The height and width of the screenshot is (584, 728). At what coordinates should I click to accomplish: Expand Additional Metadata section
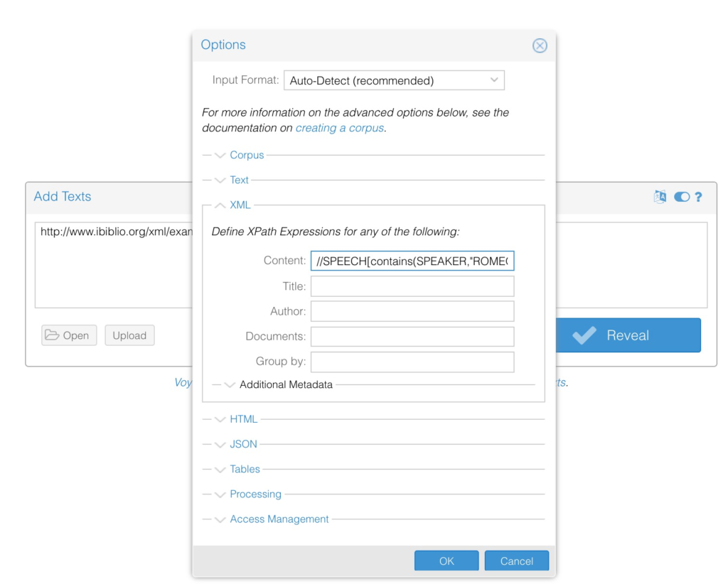[286, 384]
